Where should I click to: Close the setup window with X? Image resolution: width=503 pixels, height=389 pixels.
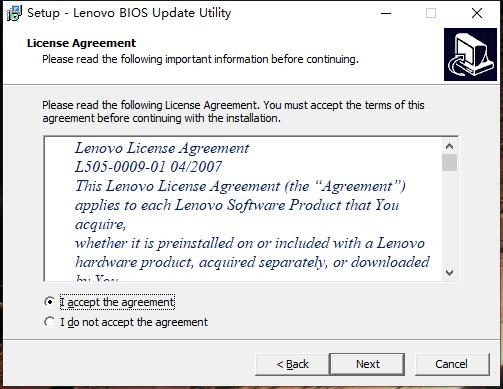tap(477, 13)
